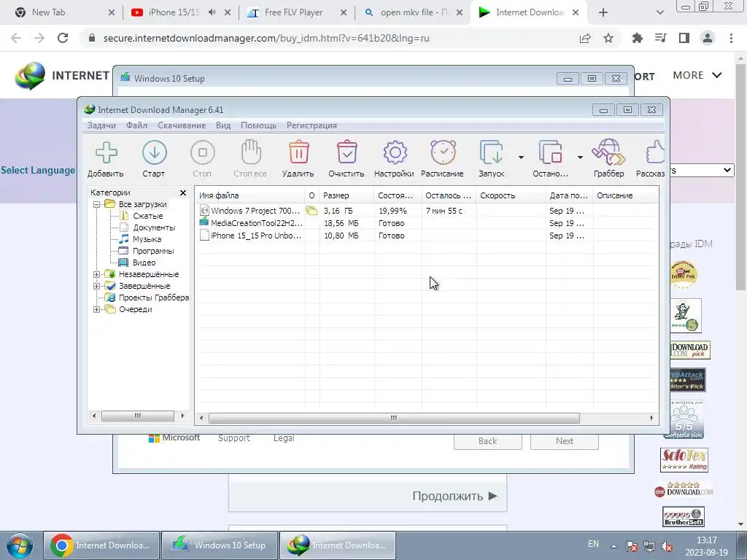Screen dimensions: 747x560
Task: Click Back in Windows 10 Setup
Action: point(488,441)
